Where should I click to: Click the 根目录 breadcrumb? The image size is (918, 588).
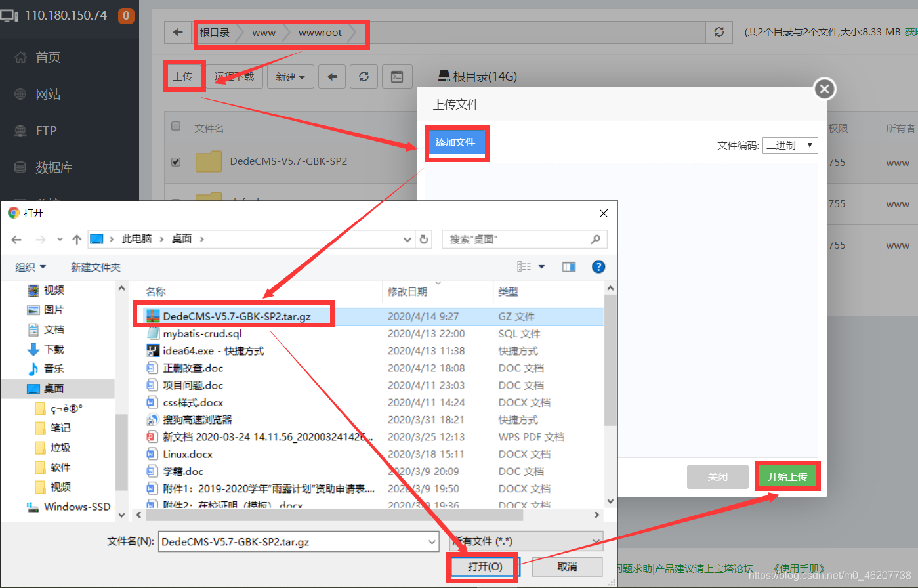(x=215, y=32)
